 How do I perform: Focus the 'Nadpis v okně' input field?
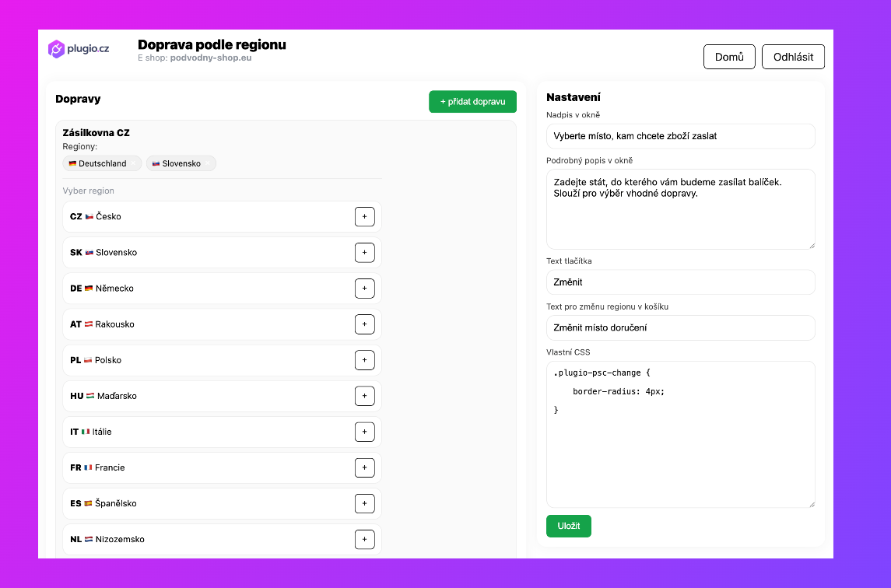tap(680, 136)
